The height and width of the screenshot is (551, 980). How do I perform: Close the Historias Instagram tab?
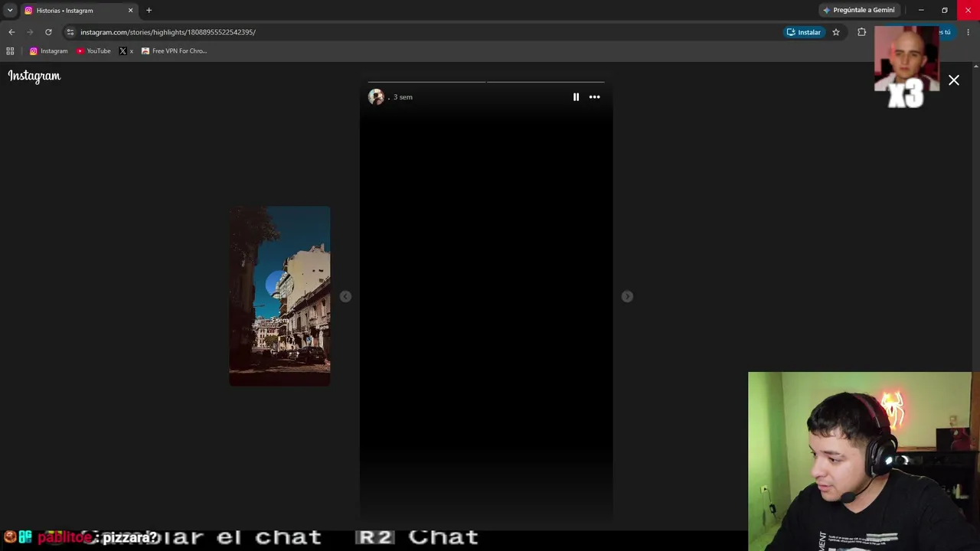click(130, 11)
